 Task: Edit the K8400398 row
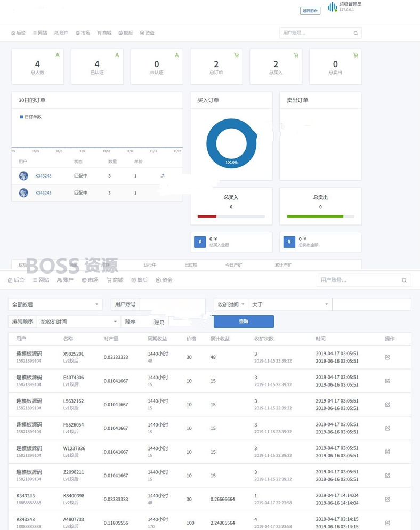coord(387,499)
